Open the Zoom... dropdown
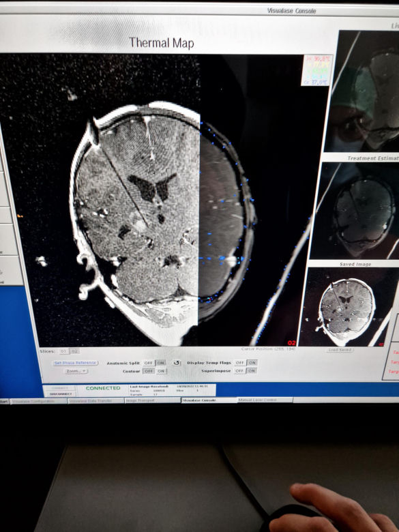Viewport: 399px width, 532px height. [x=76, y=371]
